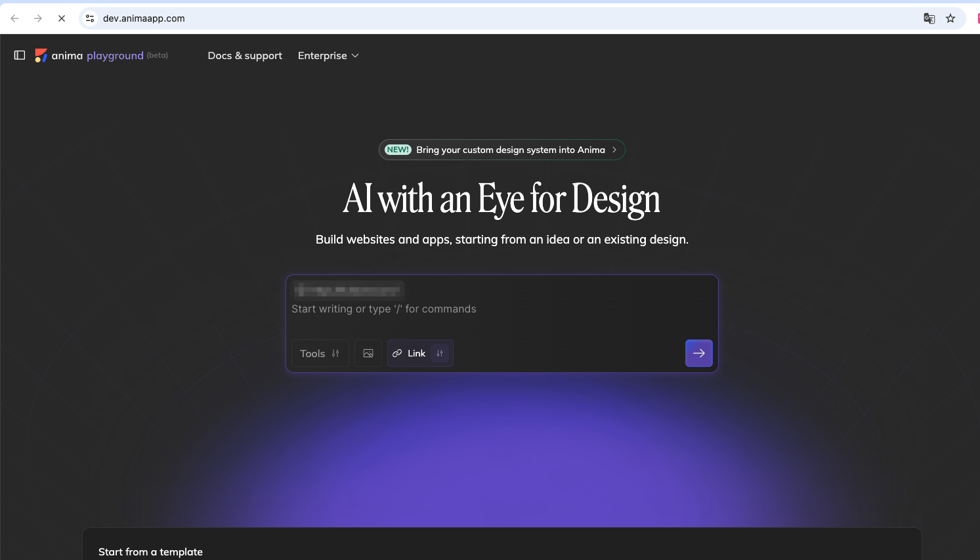Click the sliders icon inside Tools button
Screen dimensions: 980x560
pos(335,353)
